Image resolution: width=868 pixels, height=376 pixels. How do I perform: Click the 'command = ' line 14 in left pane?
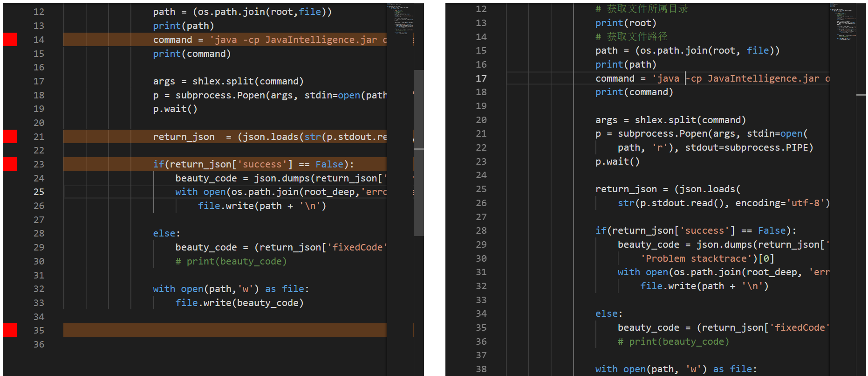click(x=225, y=40)
